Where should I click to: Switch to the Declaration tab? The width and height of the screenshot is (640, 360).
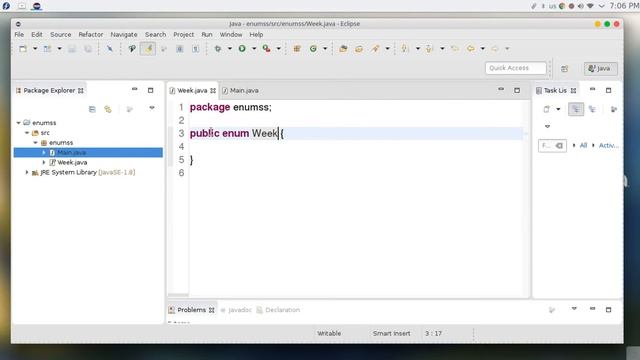point(278,310)
